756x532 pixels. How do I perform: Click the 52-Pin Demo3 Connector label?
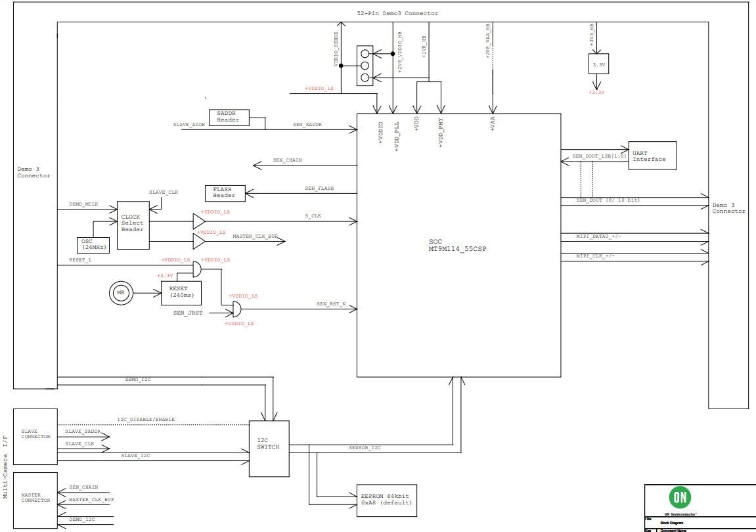click(x=397, y=12)
